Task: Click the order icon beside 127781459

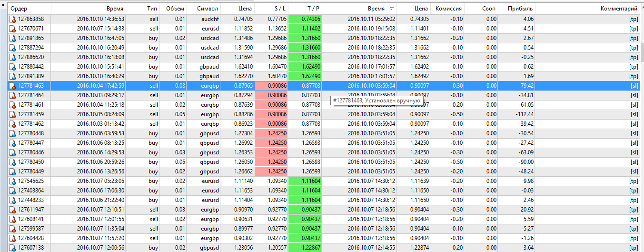Action: [x=13, y=114]
